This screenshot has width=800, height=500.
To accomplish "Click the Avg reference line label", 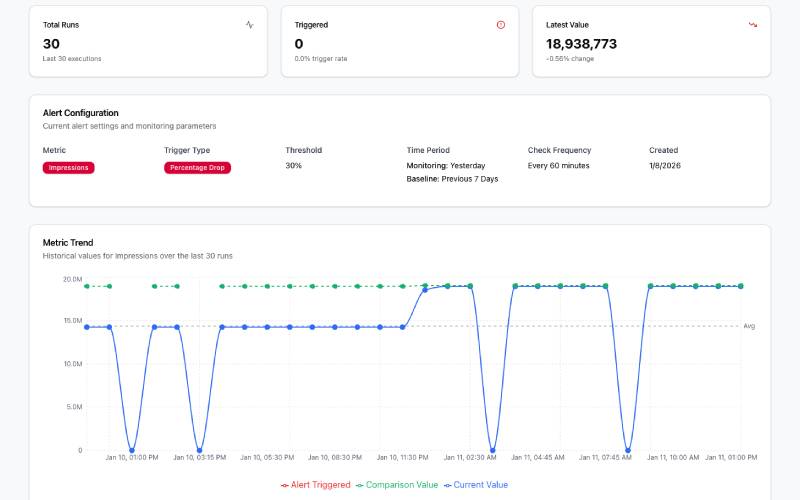I will (749, 326).
